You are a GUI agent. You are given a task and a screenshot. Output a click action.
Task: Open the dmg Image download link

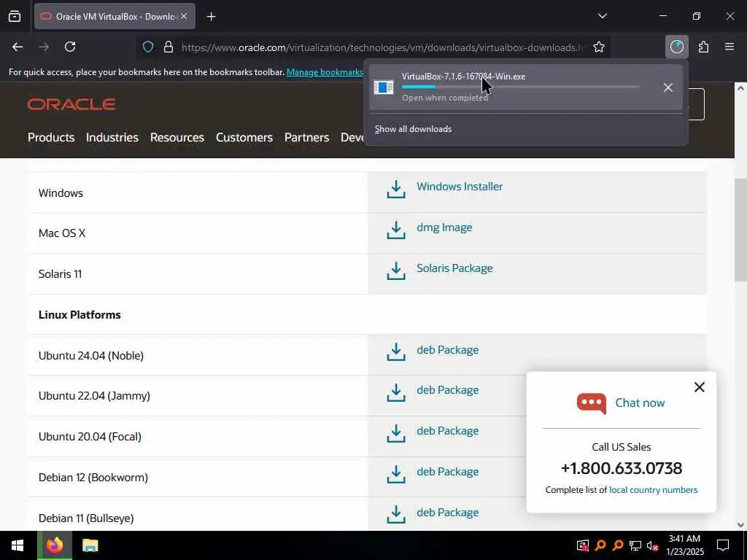444,227
